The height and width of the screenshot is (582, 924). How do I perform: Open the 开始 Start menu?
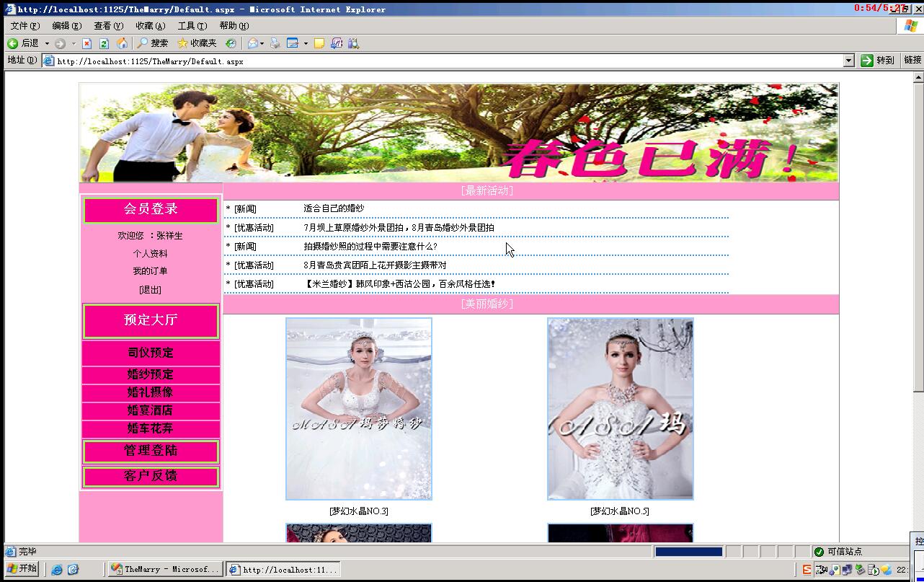[22, 568]
